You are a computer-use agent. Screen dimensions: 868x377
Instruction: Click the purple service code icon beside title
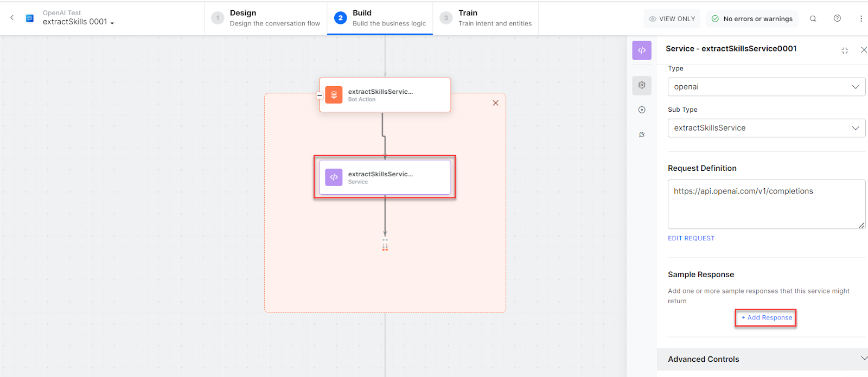tap(642, 50)
